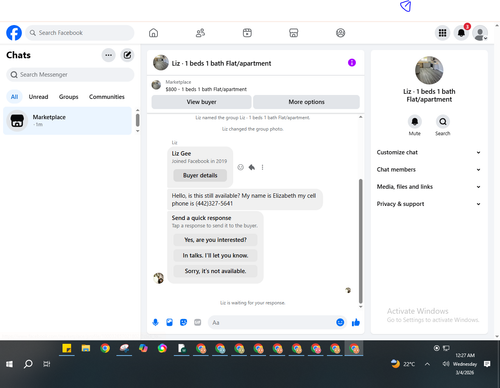
Task: Send a thumbs-up like
Action: 356,322
